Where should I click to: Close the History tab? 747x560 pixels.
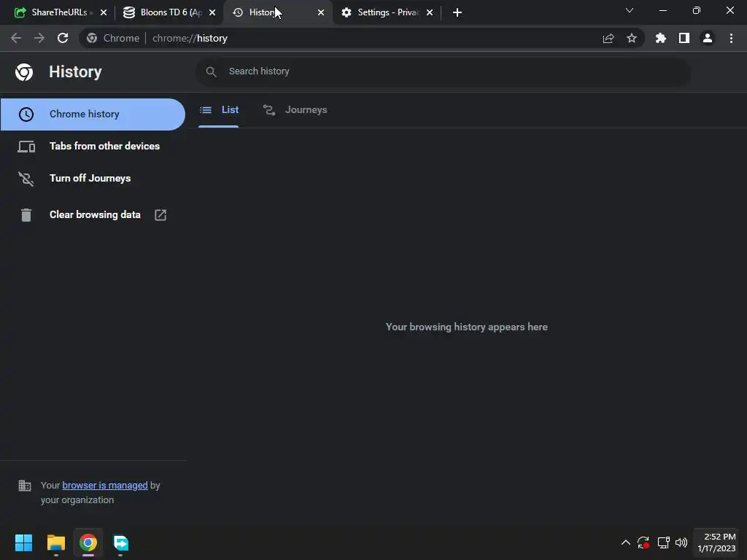[x=321, y=13]
